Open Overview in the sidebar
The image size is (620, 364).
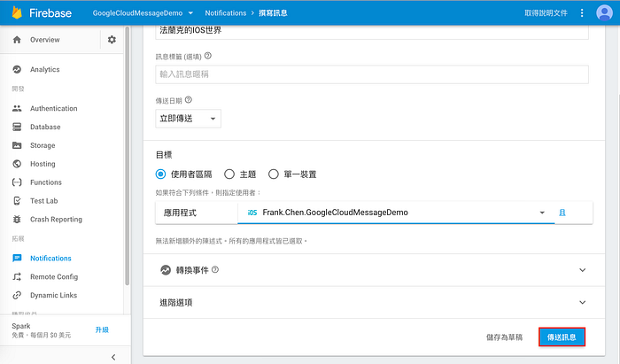pos(44,40)
